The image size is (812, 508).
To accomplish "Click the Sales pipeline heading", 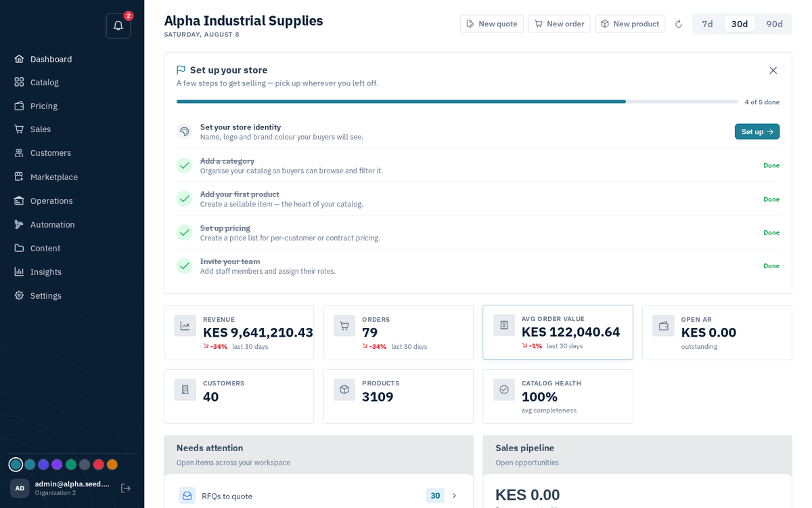I will point(525,448).
